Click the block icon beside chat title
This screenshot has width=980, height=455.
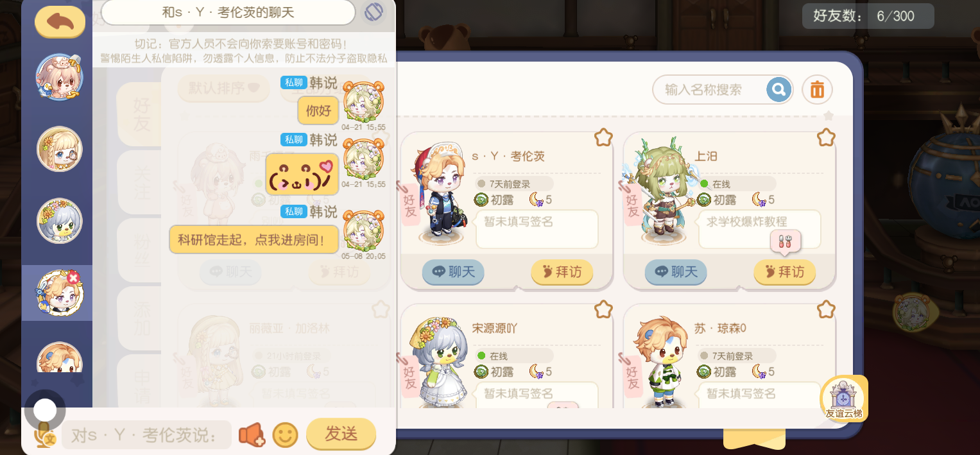373,12
